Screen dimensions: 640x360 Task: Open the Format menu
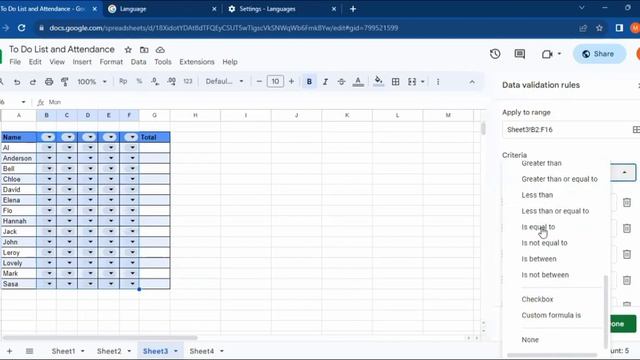click(x=111, y=62)
